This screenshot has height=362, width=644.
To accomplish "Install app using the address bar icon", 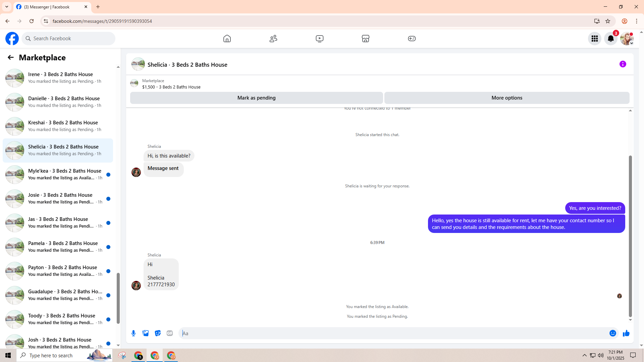I will point(597,21).
